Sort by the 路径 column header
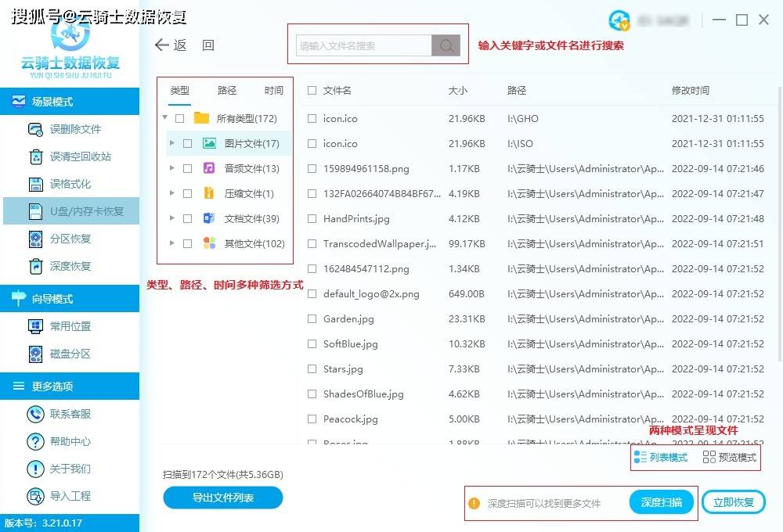This screenshot has width=783, height=532. click(517, 90)
